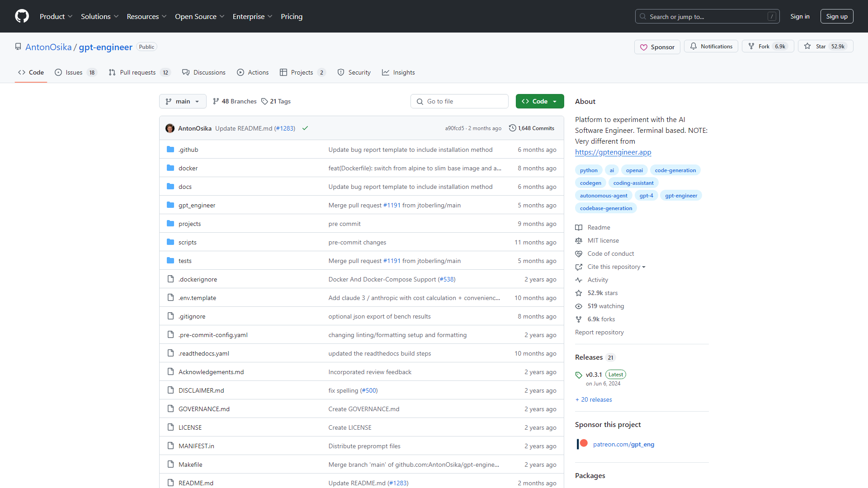This screenshot has width=868, height=488.
Task: Click the eye icon beside 519 watching
Action: (x=579, y=306)
